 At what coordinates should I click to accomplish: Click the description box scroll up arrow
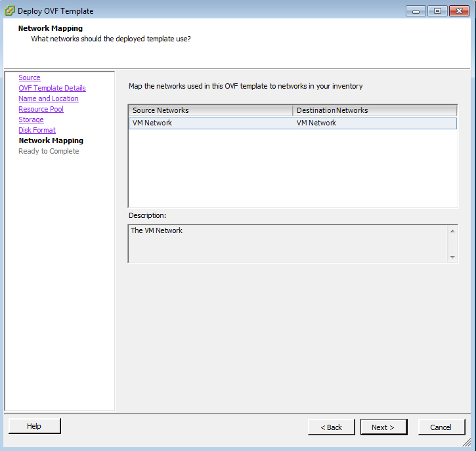click(452, 231)
